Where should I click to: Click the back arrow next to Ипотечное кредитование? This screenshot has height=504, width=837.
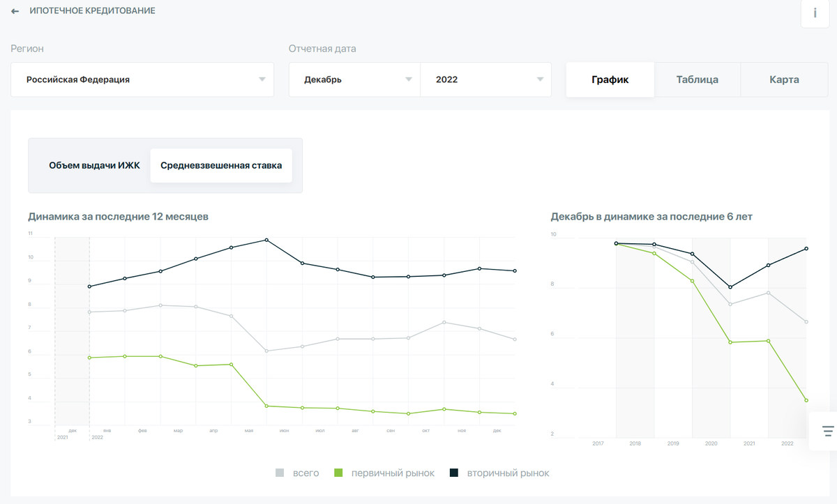(x=15, y=11)
